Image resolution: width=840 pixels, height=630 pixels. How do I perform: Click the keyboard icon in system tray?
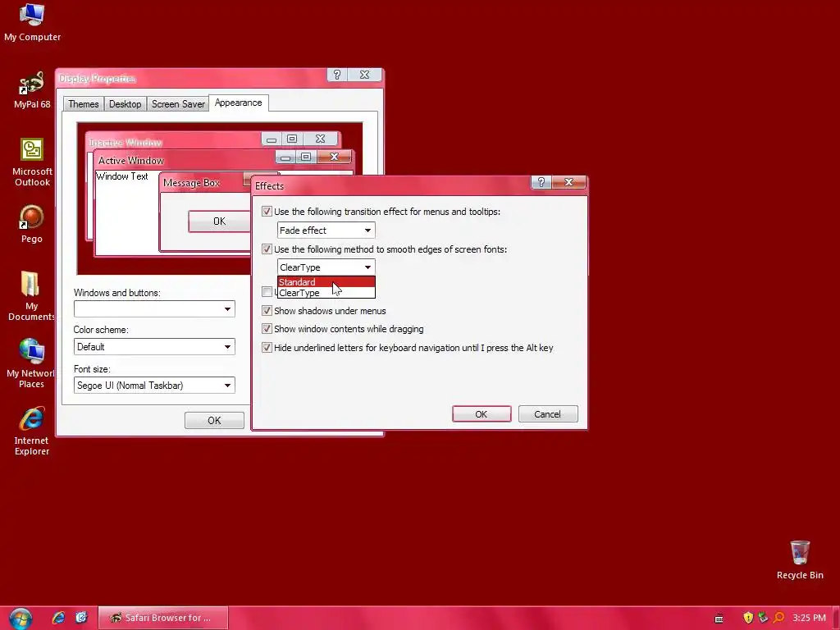[719, 619]
